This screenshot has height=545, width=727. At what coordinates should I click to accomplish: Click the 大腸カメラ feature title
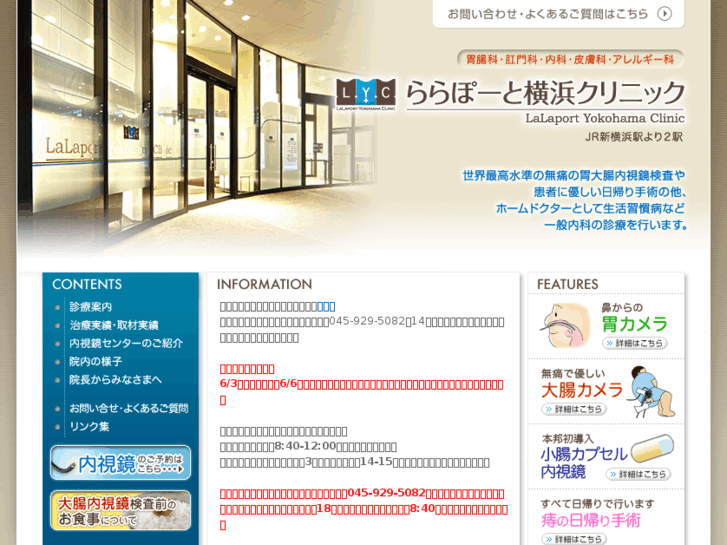(x=582, y=390)
